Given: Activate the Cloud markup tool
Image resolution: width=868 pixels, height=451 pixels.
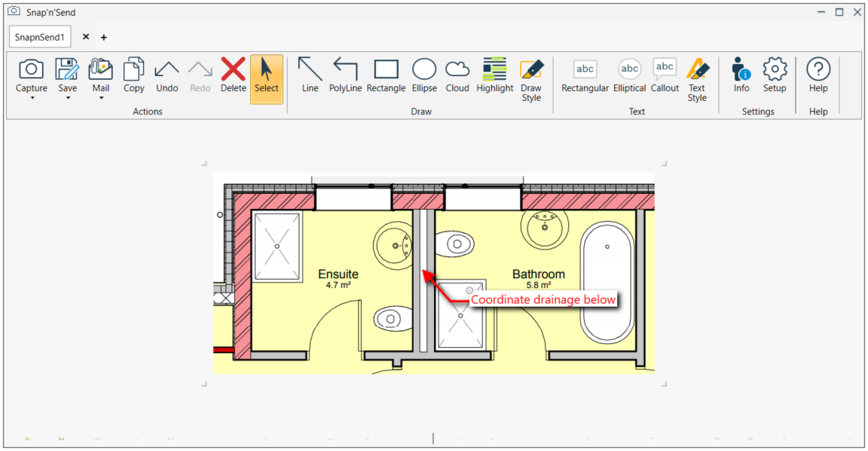Looking at the screenshot, I should coord(457,76).
